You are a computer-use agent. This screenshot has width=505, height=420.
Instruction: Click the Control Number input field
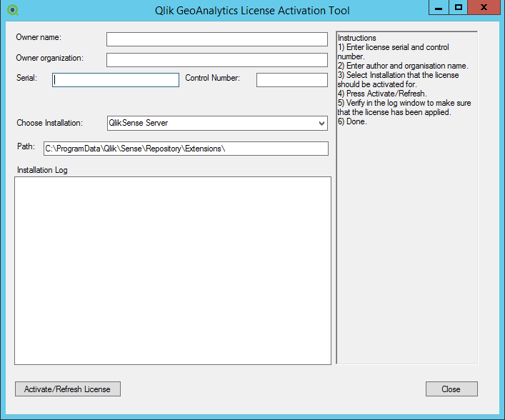pyautogui.click(x=292, y=80)
